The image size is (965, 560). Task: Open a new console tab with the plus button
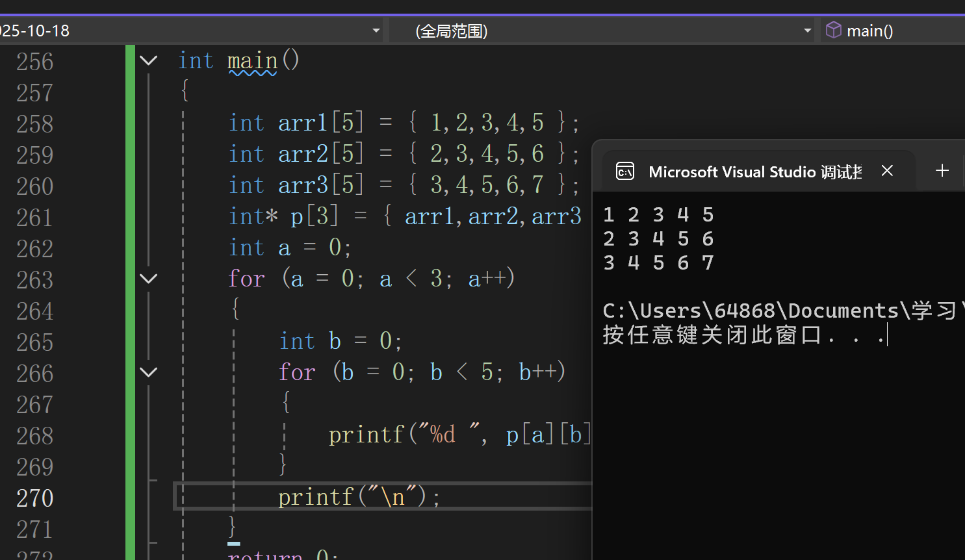pyautogui.click(x=942, y=170)
